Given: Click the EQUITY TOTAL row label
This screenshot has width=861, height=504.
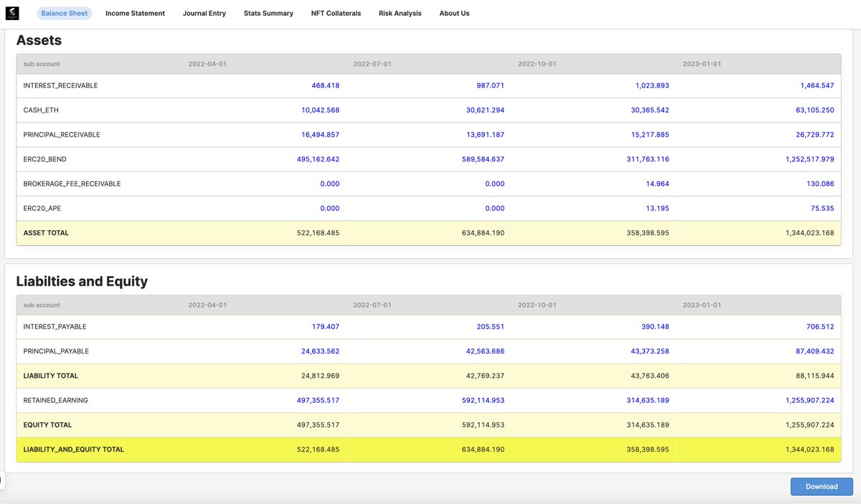Looking at the screenshot, I should tap(47, 424).
